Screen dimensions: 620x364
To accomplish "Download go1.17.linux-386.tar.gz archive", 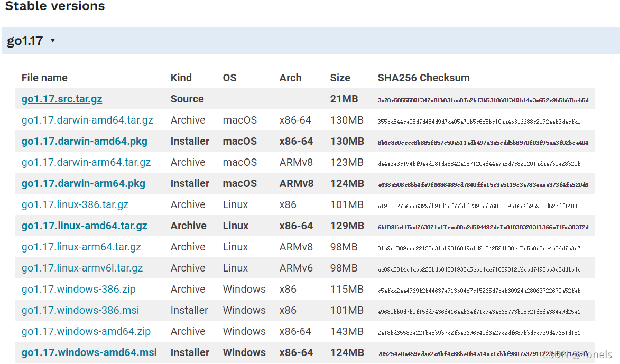I will (x=75, y=205).
